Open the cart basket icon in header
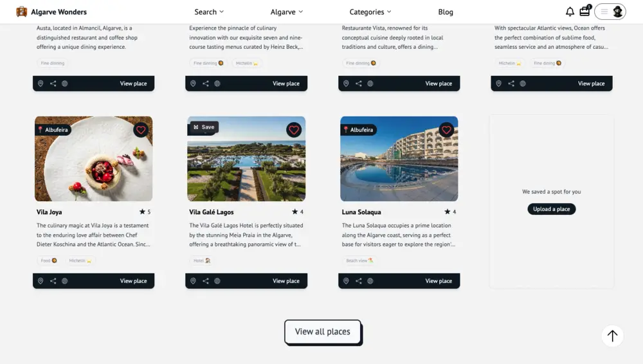This screenshot has width=643, height=364. click(584, 11)
